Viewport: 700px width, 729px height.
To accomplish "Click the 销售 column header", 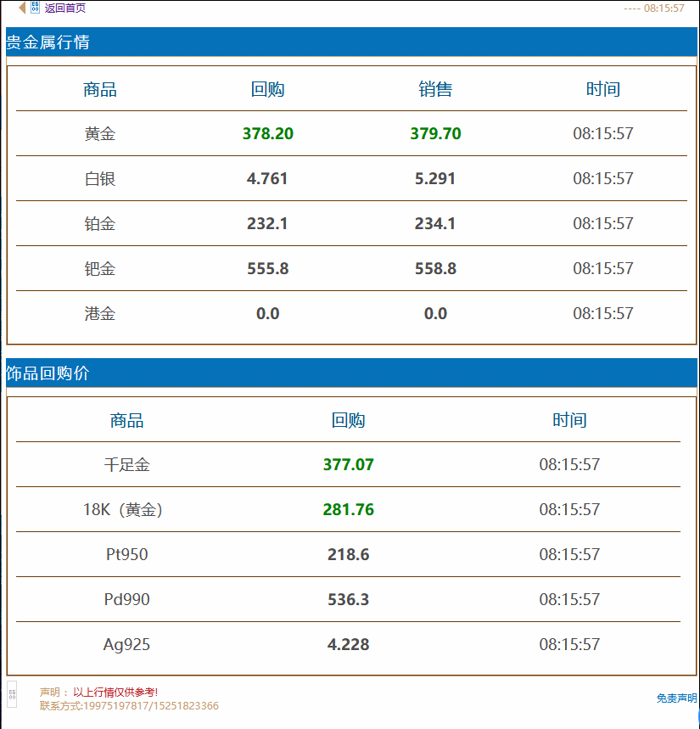I will (x=435, y=89).
